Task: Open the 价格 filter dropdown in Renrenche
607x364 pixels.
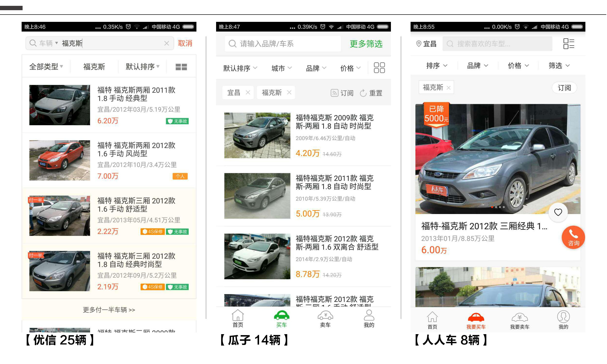Action: [517, 65]
